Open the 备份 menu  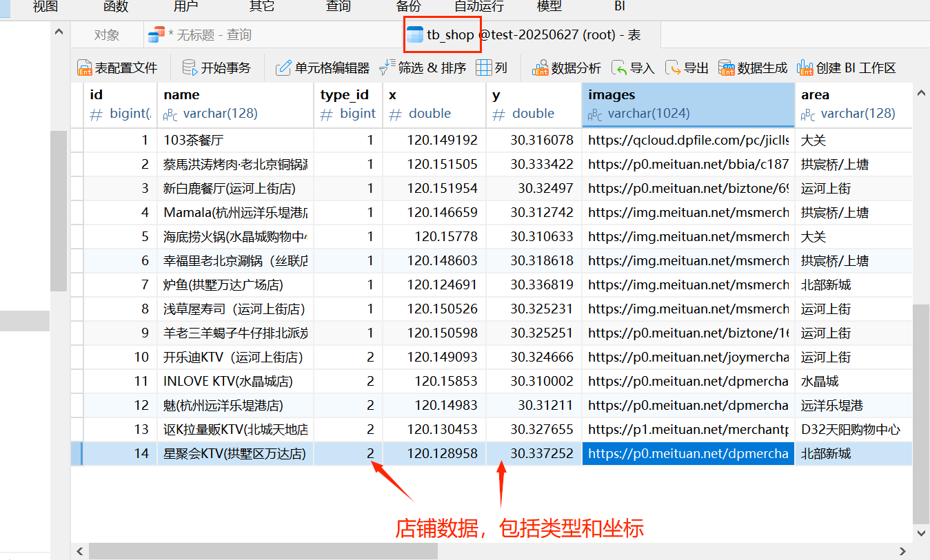[409, 6]
